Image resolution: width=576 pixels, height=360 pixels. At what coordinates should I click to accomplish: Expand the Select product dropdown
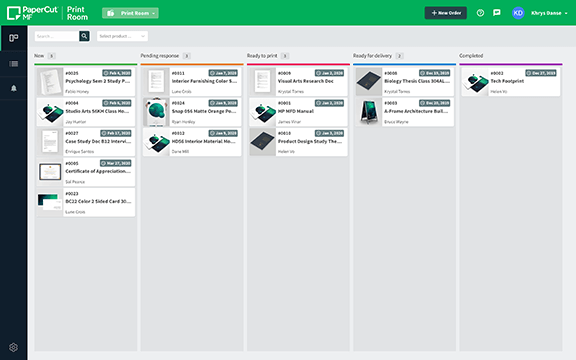pyautogui.click(x=122, y=36)
